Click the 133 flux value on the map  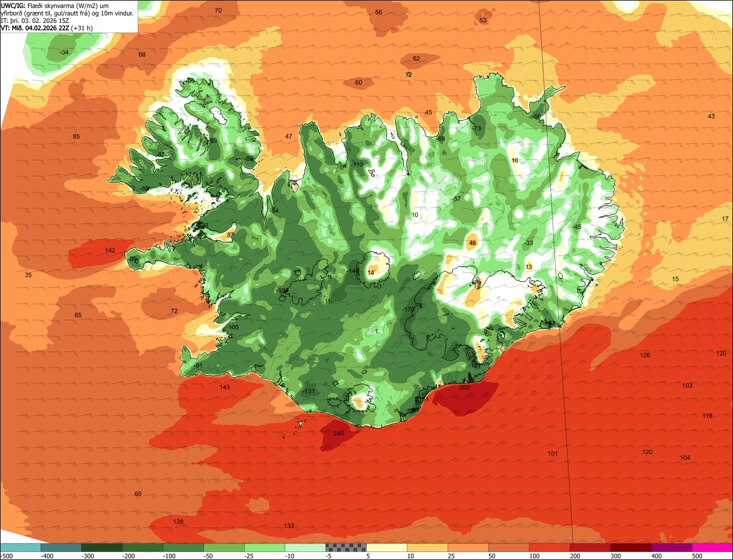point(289,526)
